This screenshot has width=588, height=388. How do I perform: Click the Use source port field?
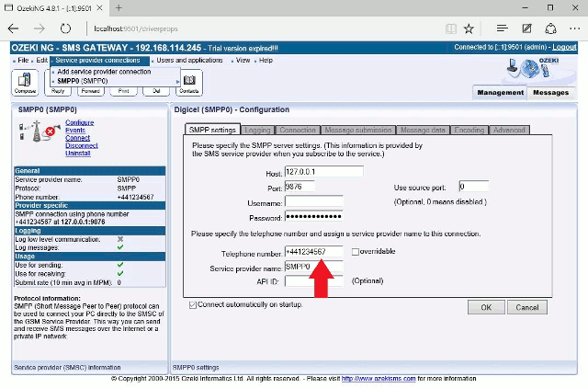(x=474, y=187)
